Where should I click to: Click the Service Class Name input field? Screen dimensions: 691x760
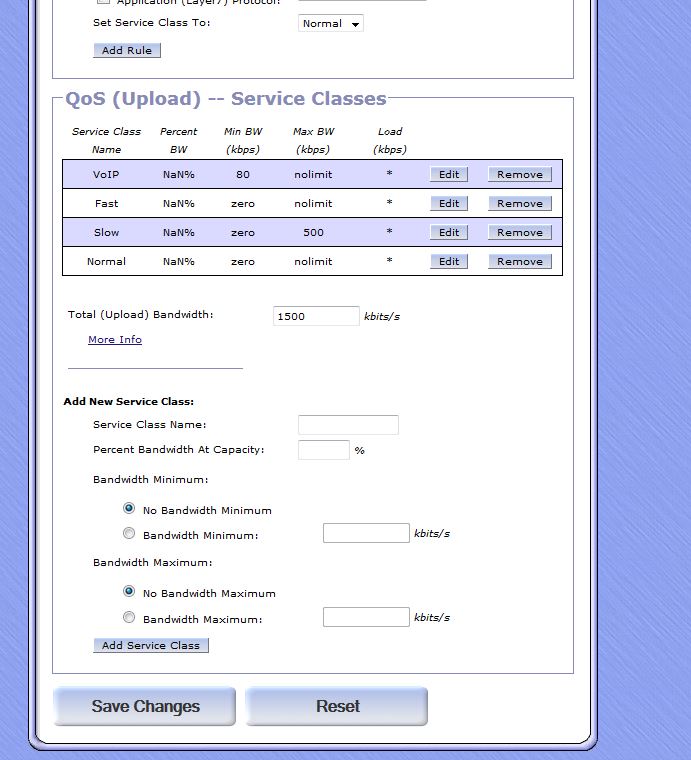click(x=348, y=425)
